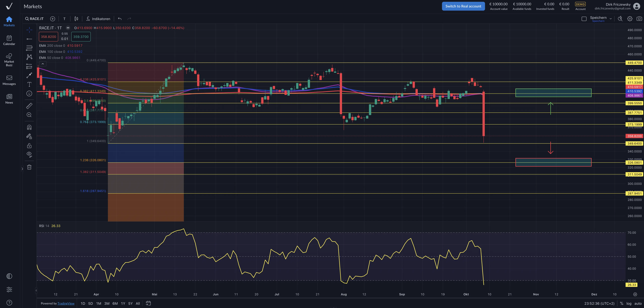Select the magnet mode tool
This screenshot has width=644, height=308.
(x=29, y=127)
